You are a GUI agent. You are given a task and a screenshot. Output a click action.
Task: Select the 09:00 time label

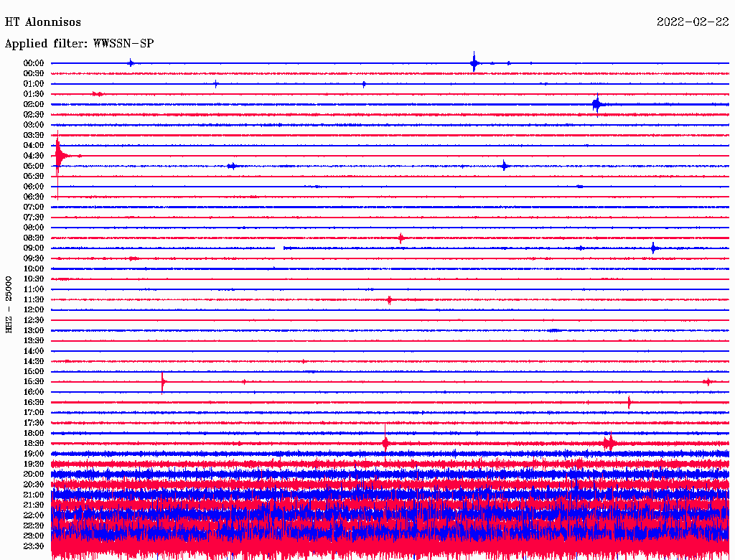click(x=34, y=248)
